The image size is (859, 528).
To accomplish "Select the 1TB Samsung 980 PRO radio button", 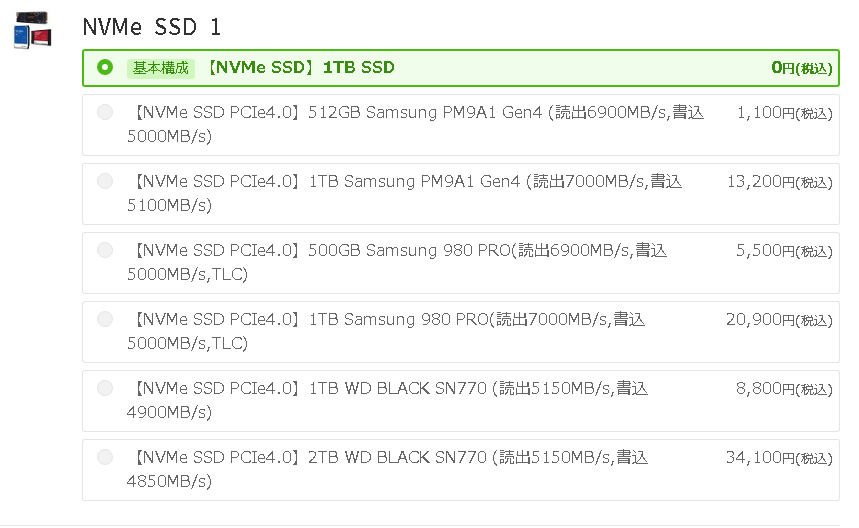I will pos(105,319).
